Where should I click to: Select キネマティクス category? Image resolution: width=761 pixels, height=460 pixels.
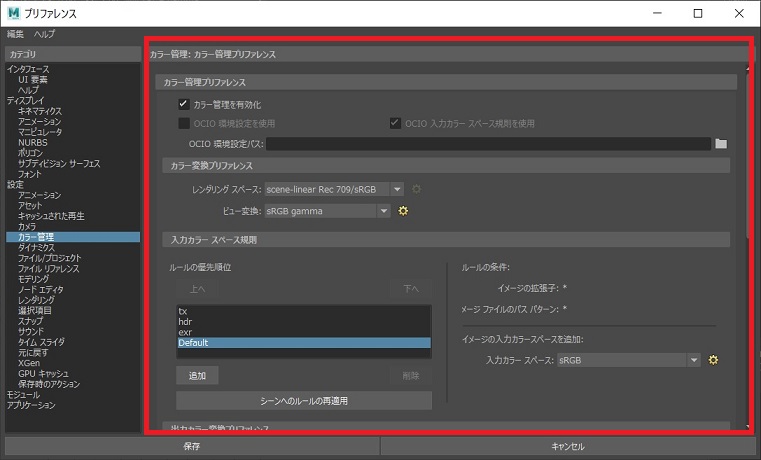[x=40, y=111]
